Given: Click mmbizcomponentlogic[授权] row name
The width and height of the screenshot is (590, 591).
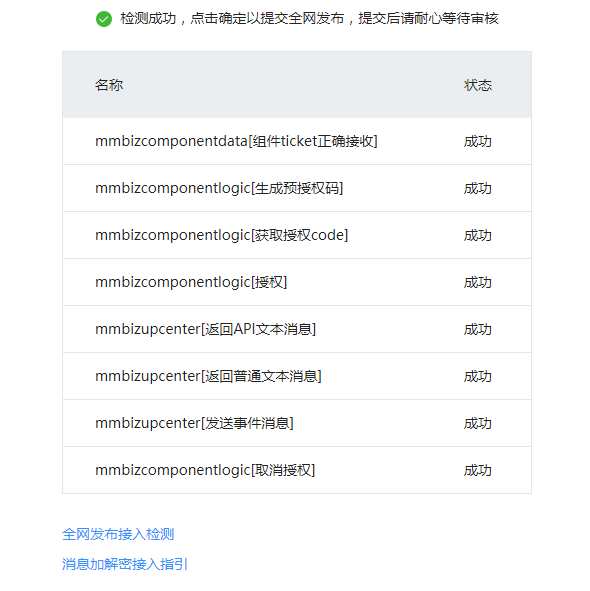Looking at the screenshot, I should pos(191,282).
